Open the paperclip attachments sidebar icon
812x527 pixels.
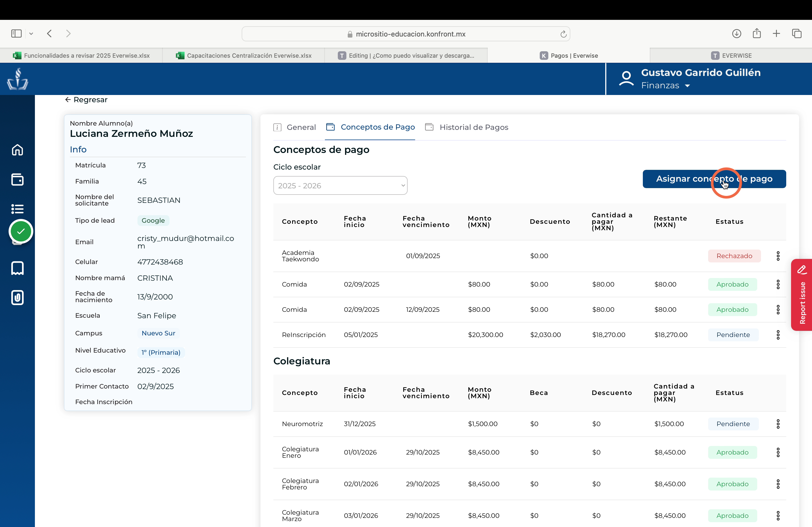(x=17, y=298)
